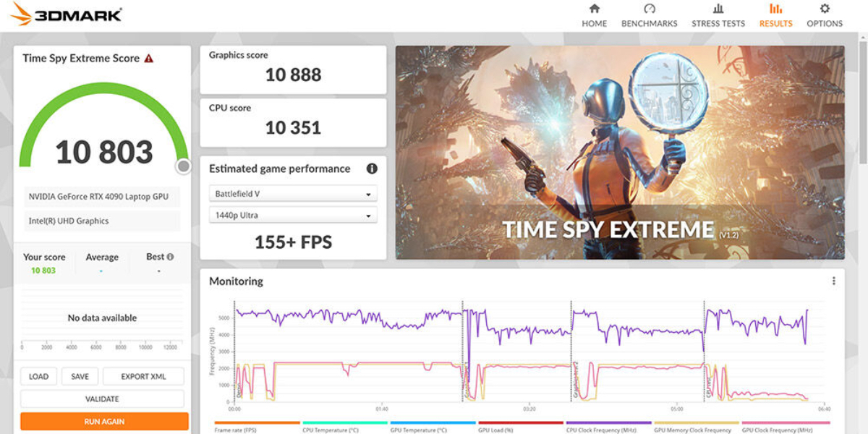Click the Average column label
868x434 pixels.
click(x=102, y=257)
